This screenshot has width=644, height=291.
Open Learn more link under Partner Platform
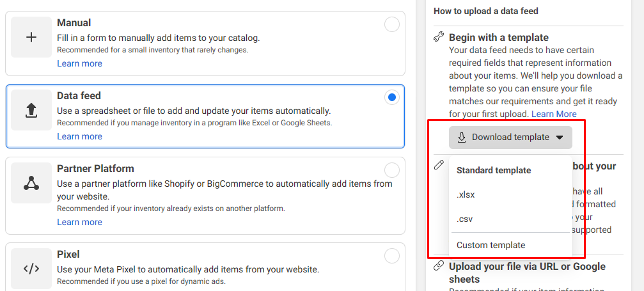79,222
